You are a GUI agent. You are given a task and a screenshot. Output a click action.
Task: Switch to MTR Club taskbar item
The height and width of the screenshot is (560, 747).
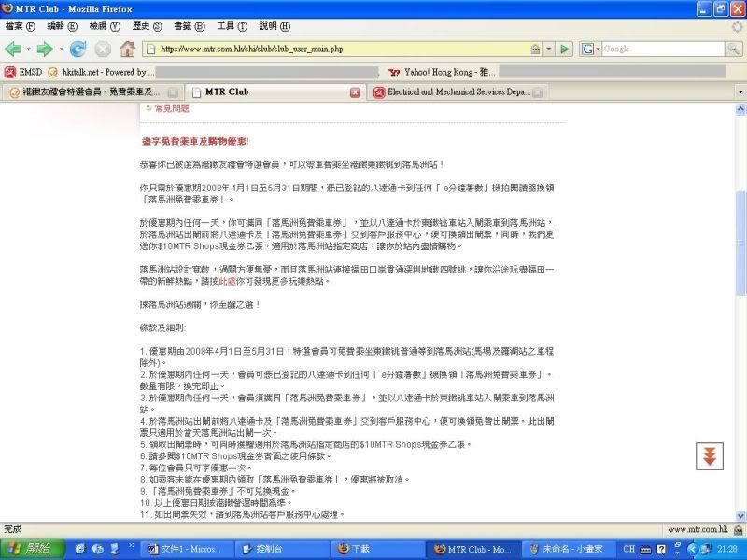click(x=473, y=549)
